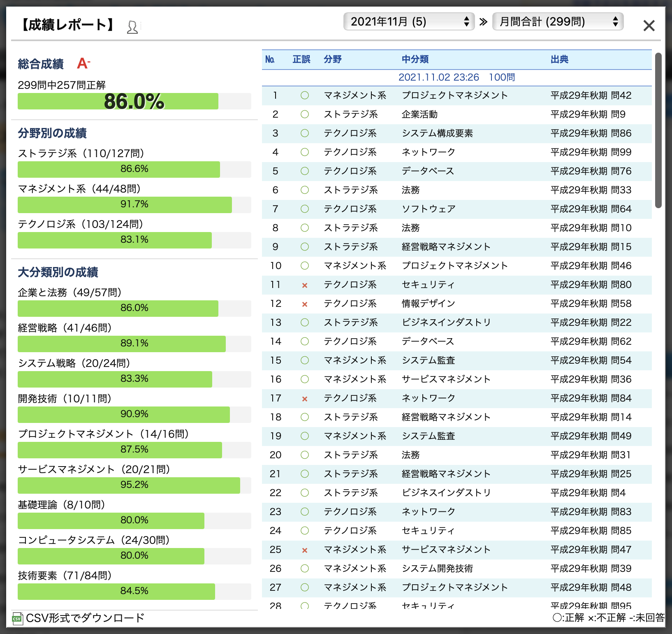Click the correct circle icon in row 5

tap(305, 171)
